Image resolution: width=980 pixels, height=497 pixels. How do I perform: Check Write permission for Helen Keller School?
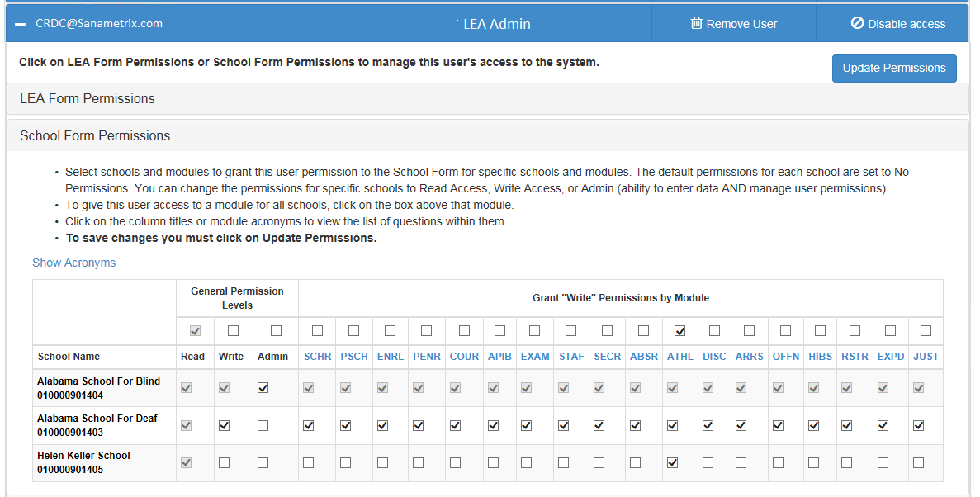click(x=224, y=463)
